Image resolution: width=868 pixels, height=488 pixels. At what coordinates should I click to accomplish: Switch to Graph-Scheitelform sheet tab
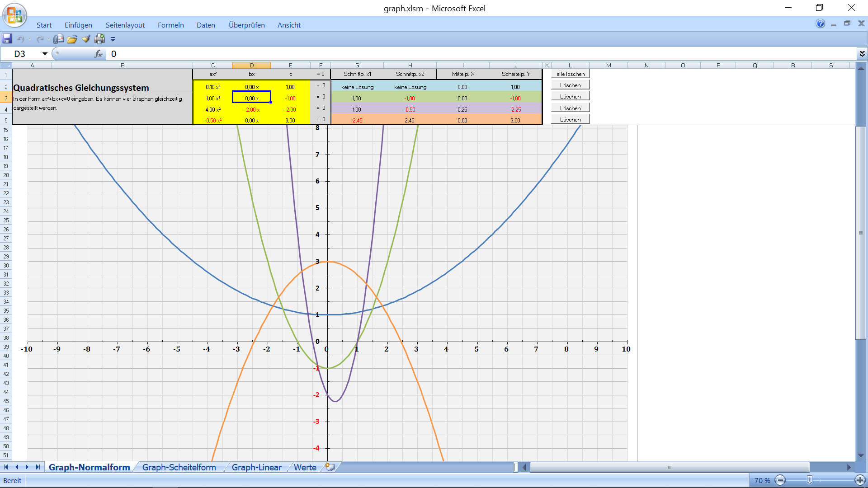point(179,467)
